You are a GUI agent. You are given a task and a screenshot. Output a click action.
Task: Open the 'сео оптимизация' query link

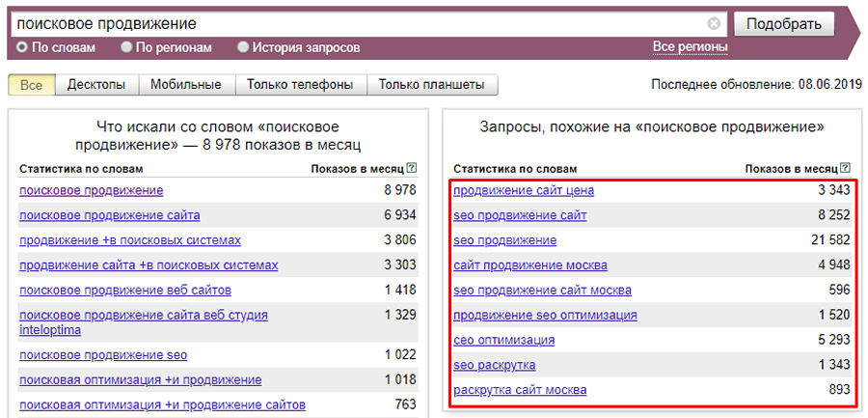pyautogui.click(x=503, y=341)
